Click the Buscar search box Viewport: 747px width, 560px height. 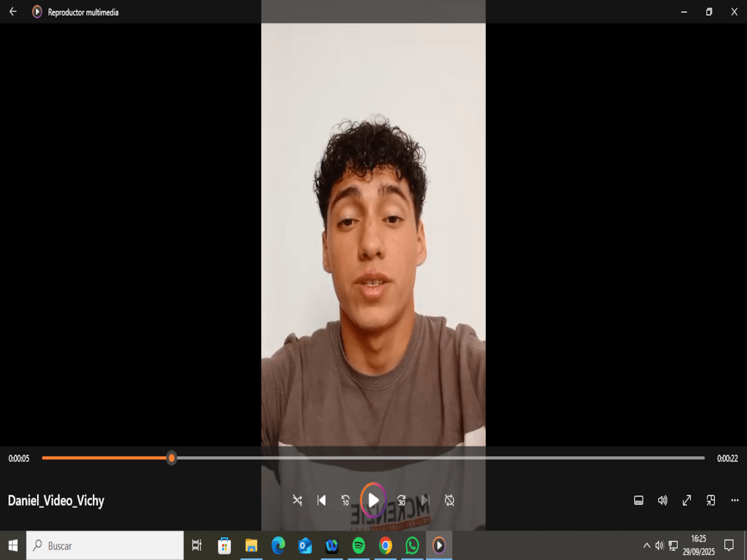click(105, 545)
